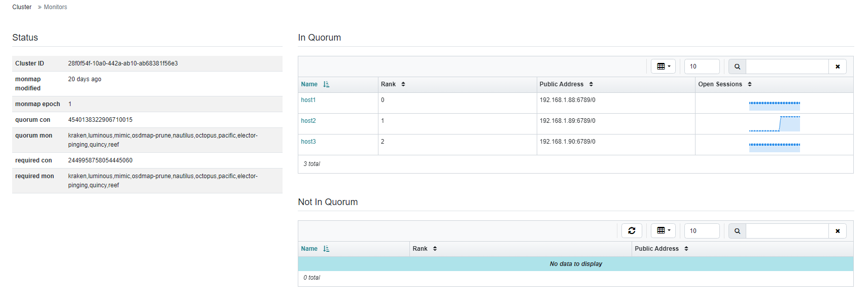Sort Not In Quorum table by Rank
The width and height of the screenshot is (868, 301).
pyautogui.click(x=425, y=249)
